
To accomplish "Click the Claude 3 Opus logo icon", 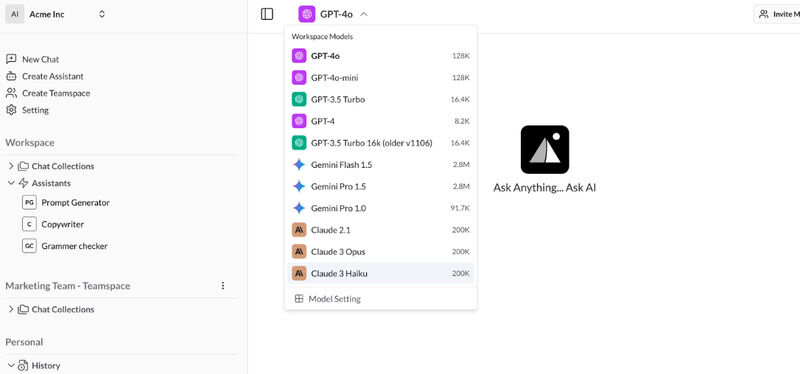I will click(299, 252).
